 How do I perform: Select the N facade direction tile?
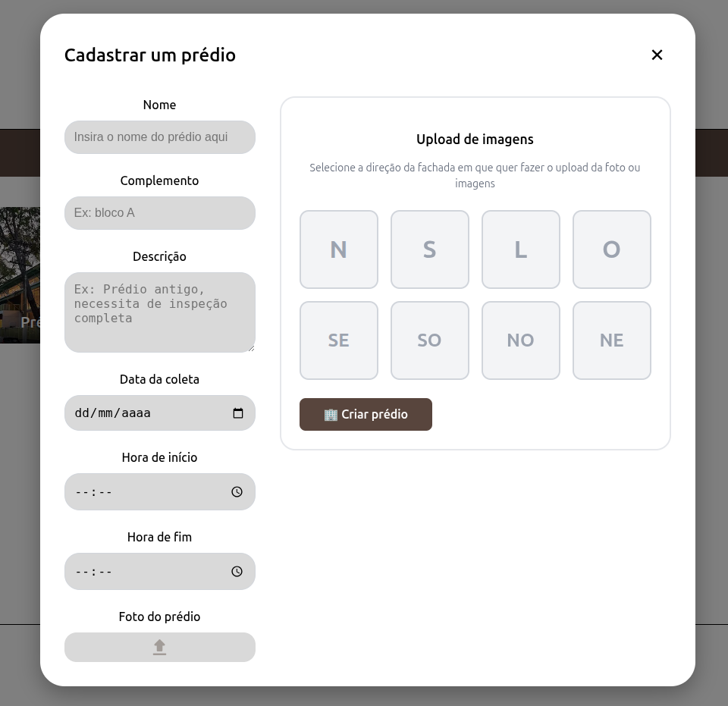(339, 249)
